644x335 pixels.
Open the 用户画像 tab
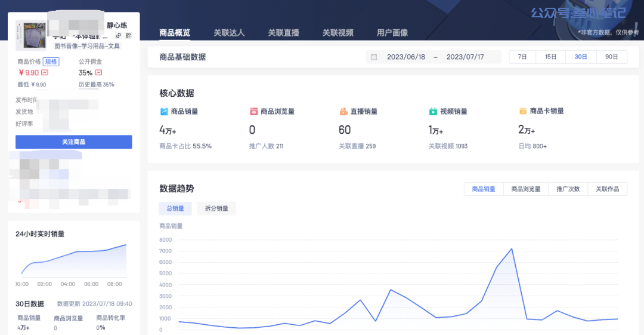coord(392,32)
